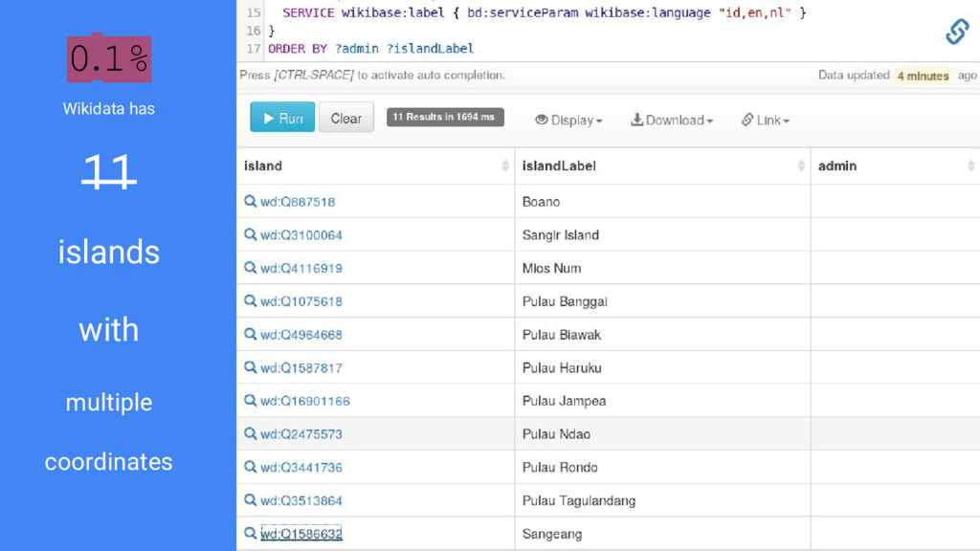
Task: Select the Pulau Ndao label cell
Action: coord(662,433)
